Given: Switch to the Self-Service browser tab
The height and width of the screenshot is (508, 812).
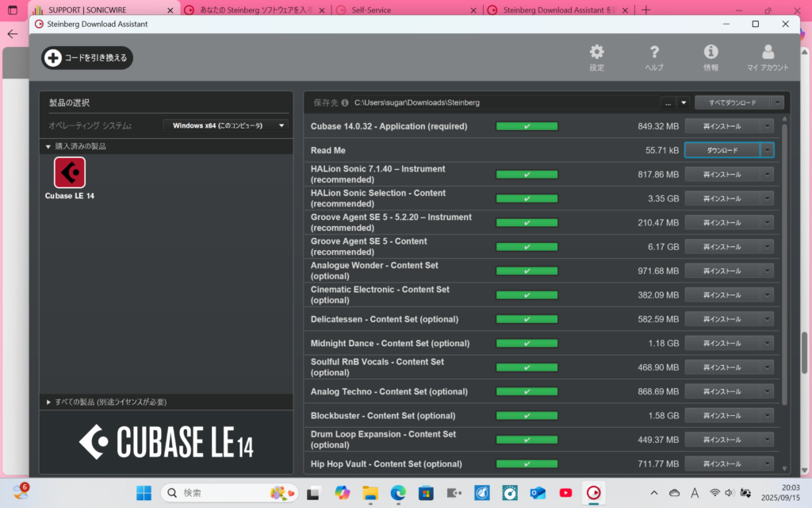Looking at the screenshot, I should (404, 10).
